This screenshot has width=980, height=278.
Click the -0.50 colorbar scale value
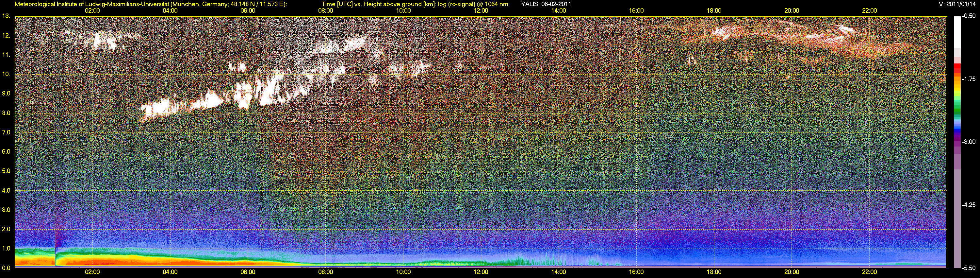969,16
